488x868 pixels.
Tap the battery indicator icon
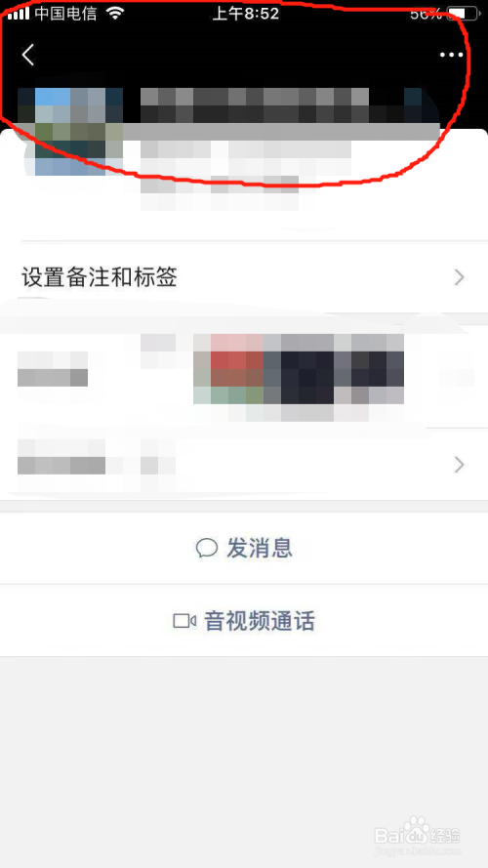[463, 14]
